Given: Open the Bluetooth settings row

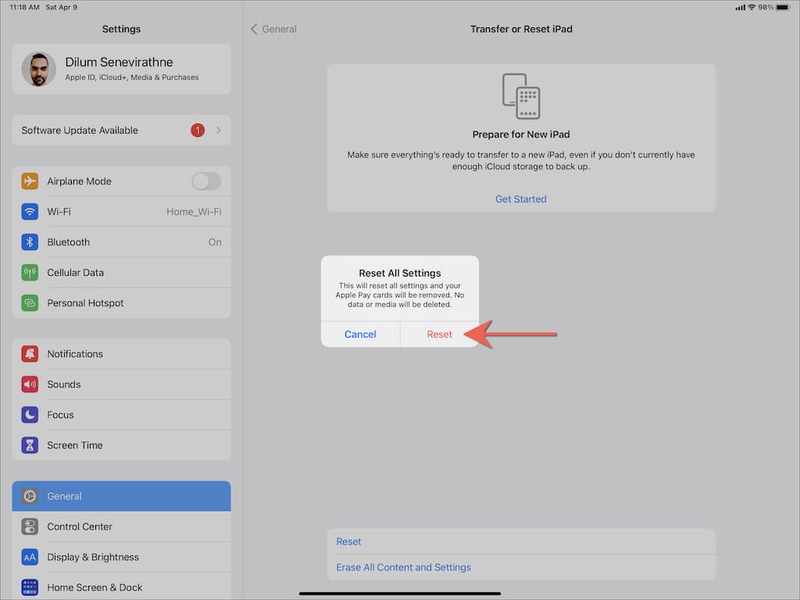Looking at the screenshot, I should click(x=121, y=242).
